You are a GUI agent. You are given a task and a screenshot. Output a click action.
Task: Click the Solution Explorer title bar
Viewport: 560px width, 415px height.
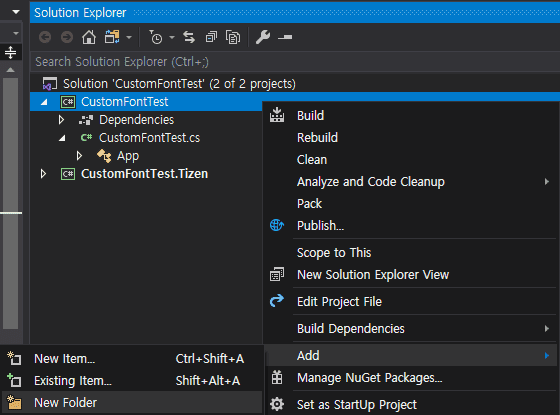pyautogui.click(x=295, y=12)
